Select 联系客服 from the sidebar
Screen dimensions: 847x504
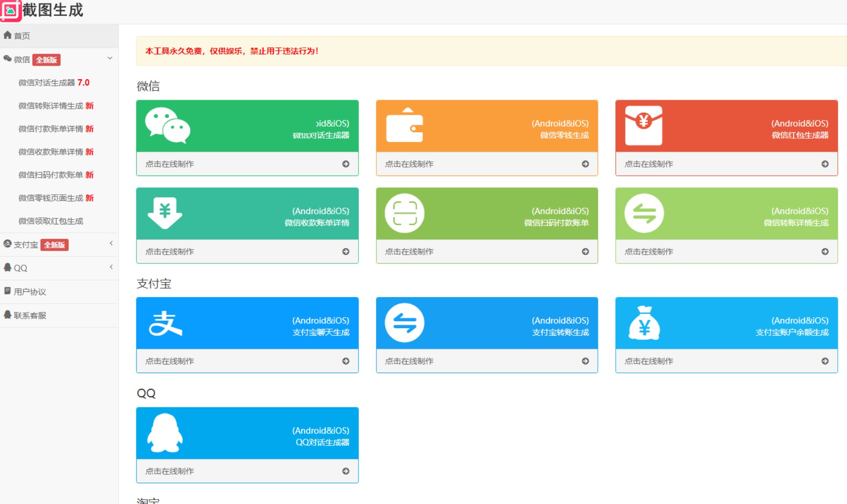30,315
